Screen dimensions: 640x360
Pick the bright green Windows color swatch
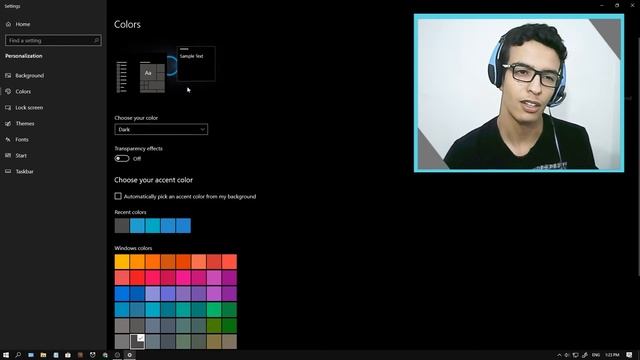pos(214,310)
